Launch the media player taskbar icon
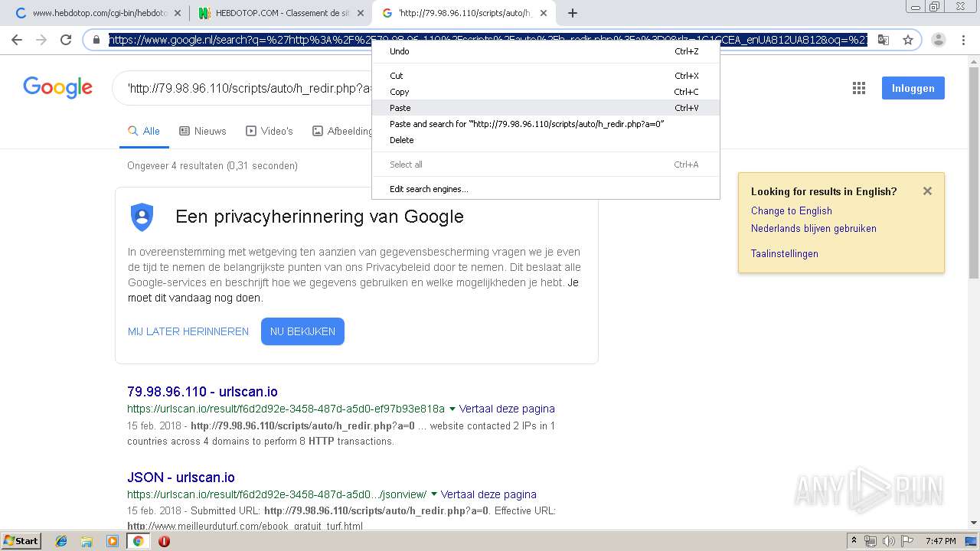 pos(113,541)
